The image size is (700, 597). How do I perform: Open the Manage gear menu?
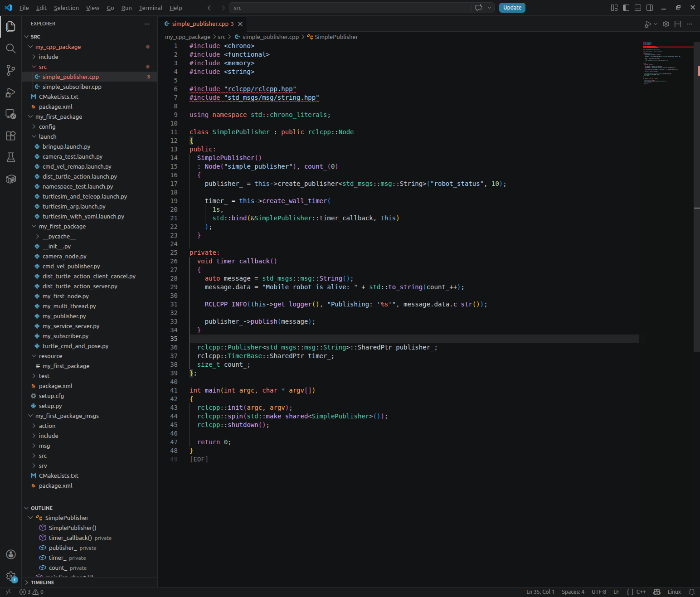[x=11, y=576]
